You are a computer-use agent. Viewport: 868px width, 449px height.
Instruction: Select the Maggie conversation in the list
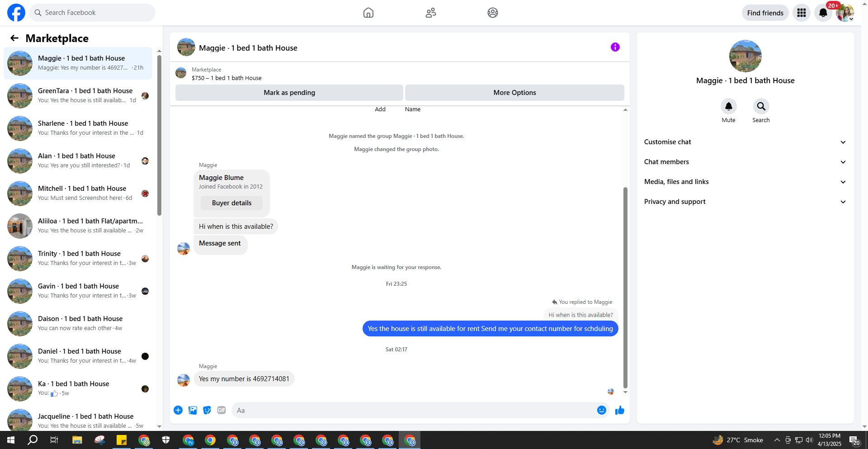click(78, 63)
